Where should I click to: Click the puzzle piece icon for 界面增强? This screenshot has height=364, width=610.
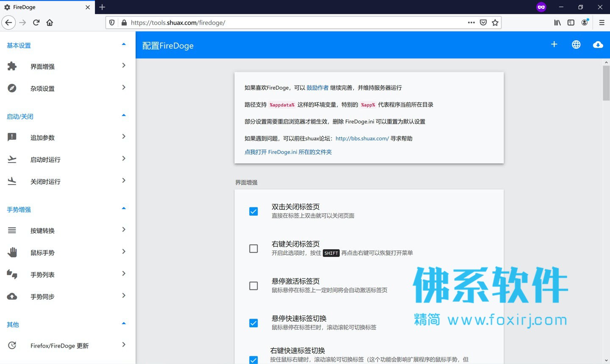click(12, 66)
